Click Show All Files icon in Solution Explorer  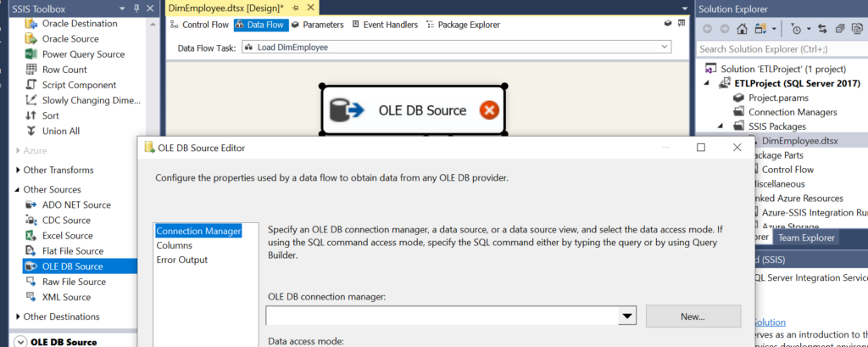858,28
